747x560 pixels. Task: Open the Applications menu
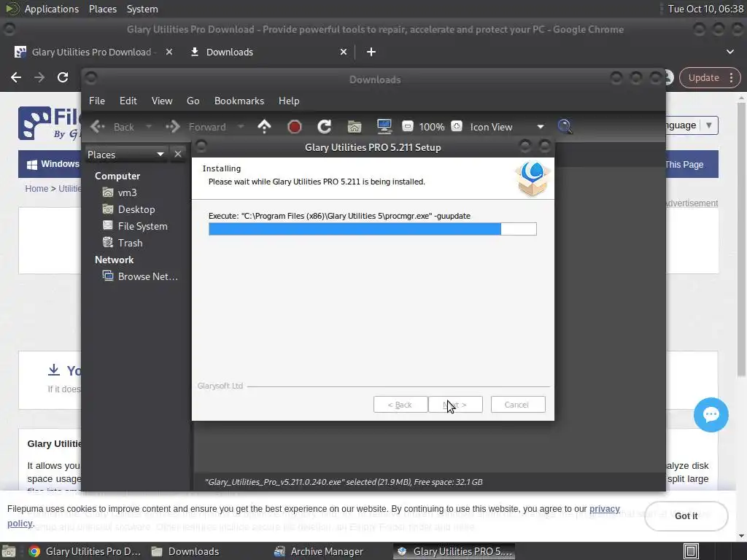click(x=52, y=9)
